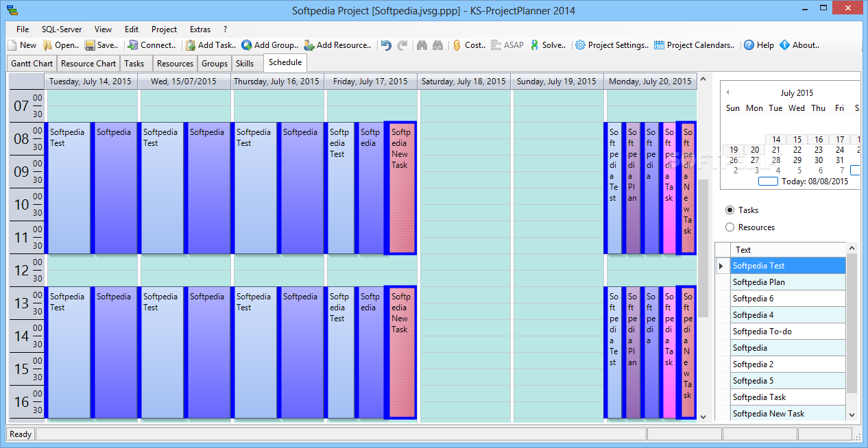Viewport: 868px width, 448px height.
Task: Select day 22 in the mini calendar
Action: coord(797,149)
